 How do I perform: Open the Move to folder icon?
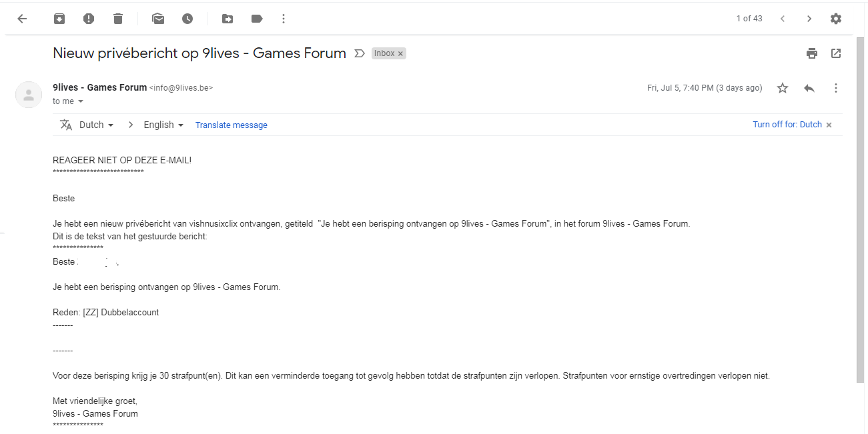228,19
